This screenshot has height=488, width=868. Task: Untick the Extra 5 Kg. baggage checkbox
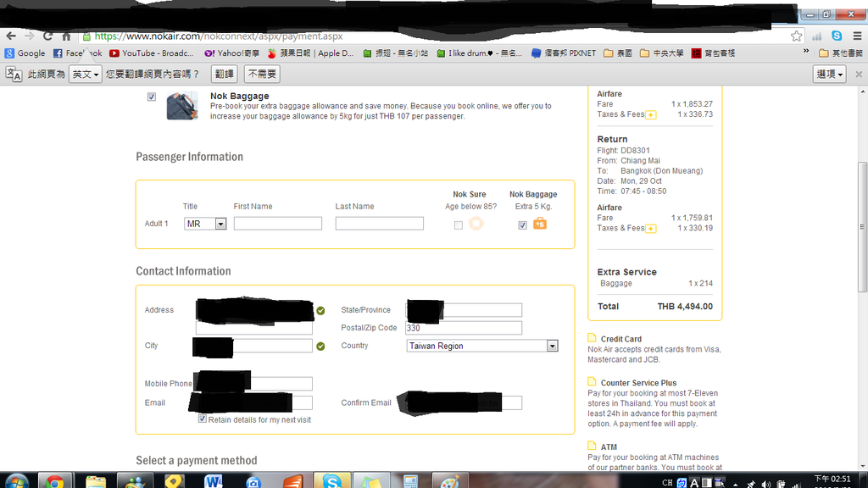click(x=522, y=225)
